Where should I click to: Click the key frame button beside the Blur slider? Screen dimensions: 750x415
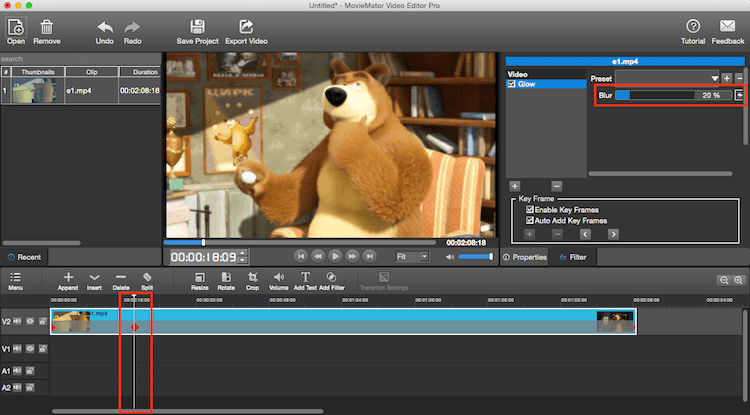(739, 95)
